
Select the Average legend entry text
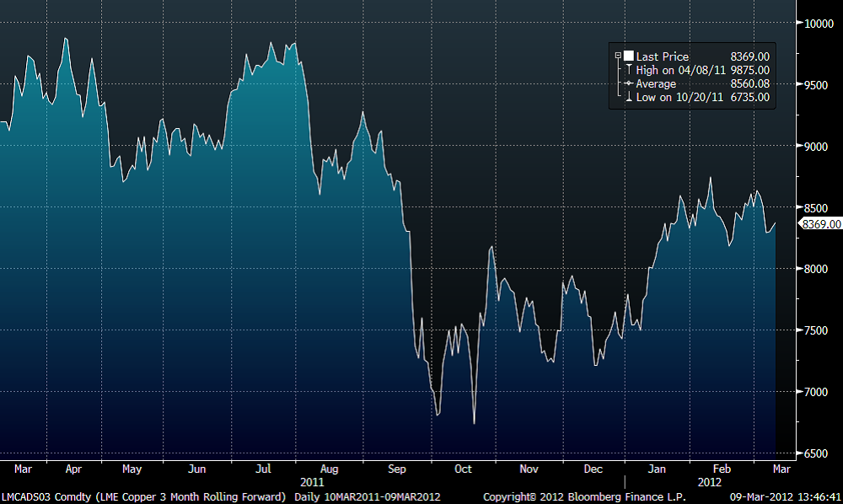[656, 84]
